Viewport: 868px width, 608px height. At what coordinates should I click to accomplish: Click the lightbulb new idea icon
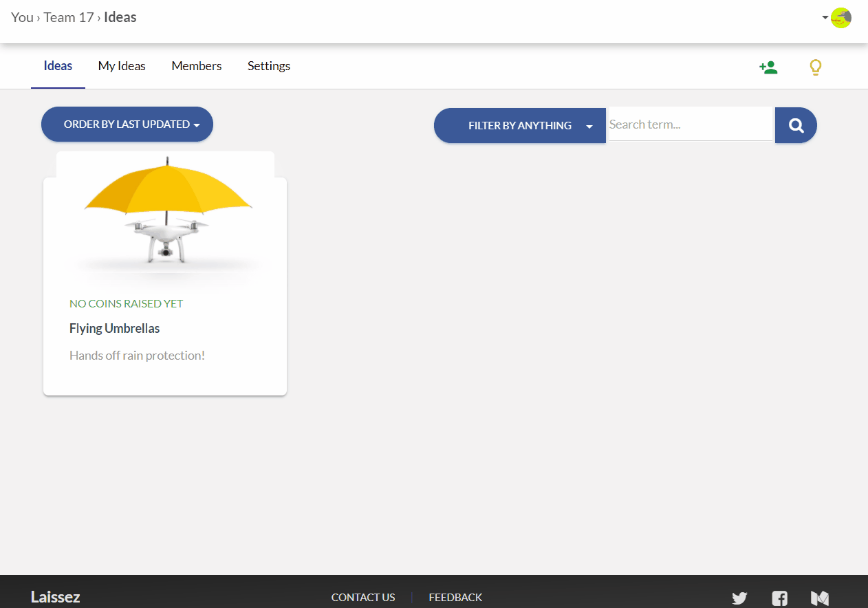pos(815,67)
